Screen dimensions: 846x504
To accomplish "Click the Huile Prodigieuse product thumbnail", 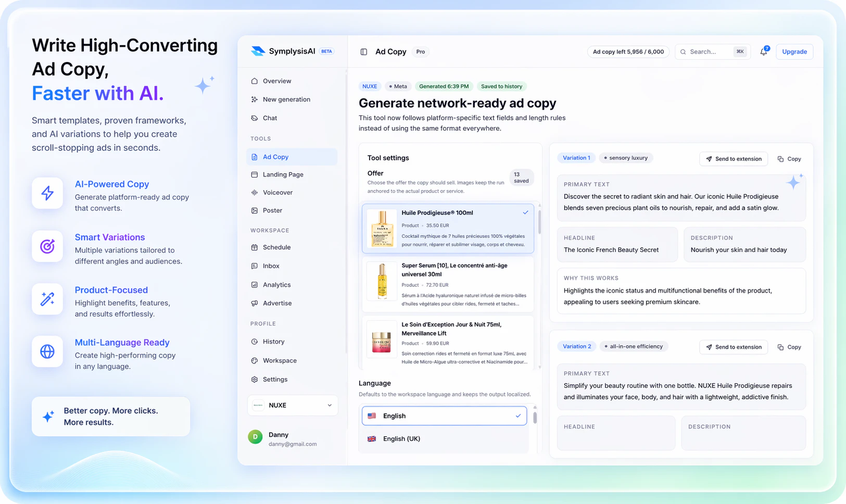I will tap(382, 229).
